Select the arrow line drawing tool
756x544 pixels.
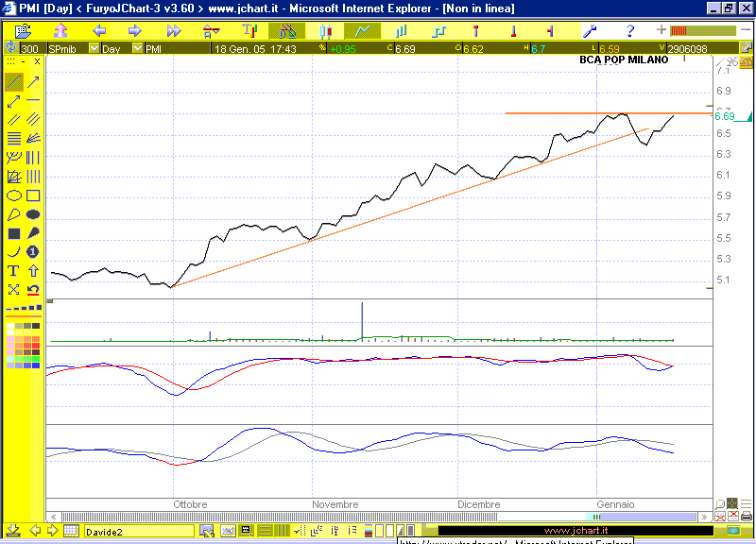point(33,82)
